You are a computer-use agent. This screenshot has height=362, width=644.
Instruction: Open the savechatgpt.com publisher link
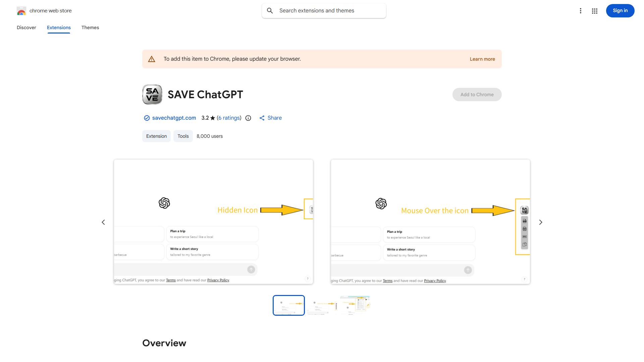click(174, 118)
